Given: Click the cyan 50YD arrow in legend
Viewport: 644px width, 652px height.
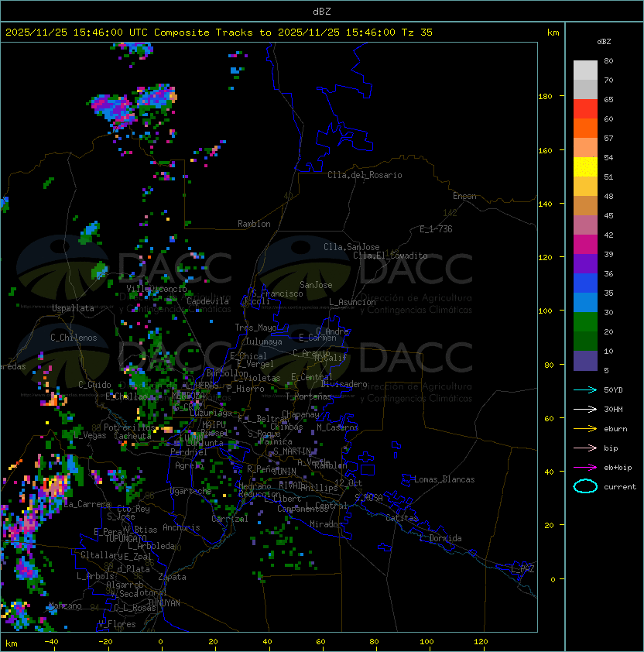Looking at the screenshot, I should click(x=585, y=389).
